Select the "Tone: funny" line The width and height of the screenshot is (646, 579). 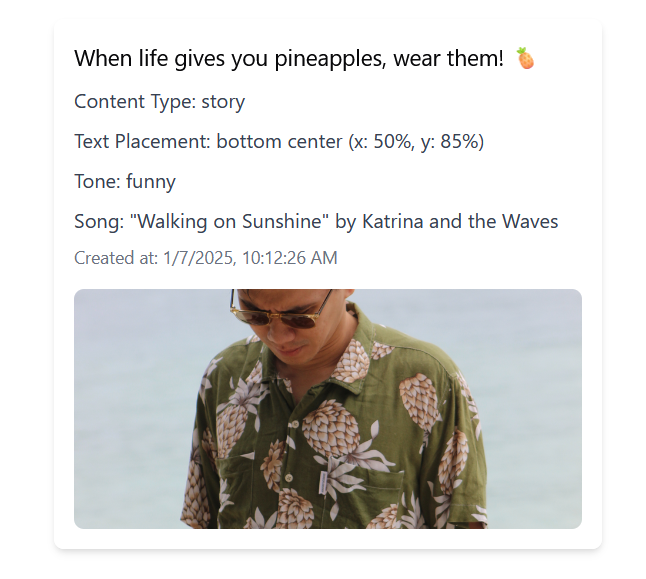pos(125,181)
